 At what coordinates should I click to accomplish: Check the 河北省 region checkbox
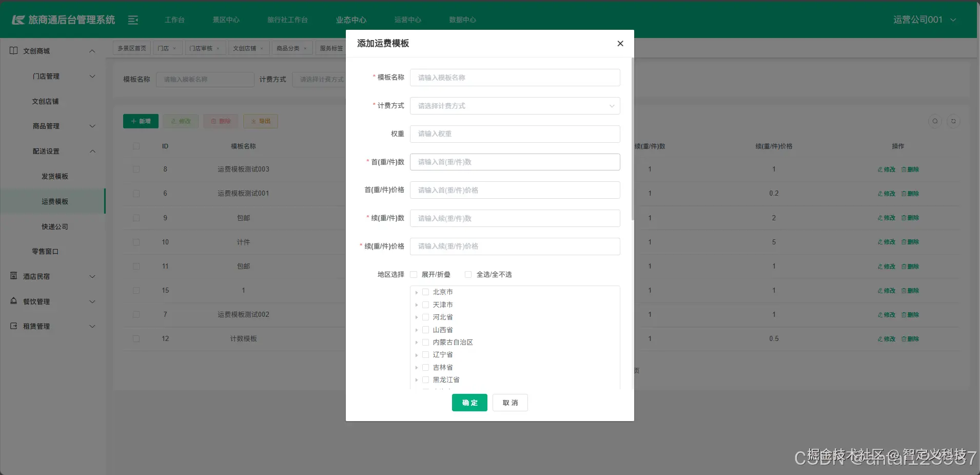[x=425, y=317]
